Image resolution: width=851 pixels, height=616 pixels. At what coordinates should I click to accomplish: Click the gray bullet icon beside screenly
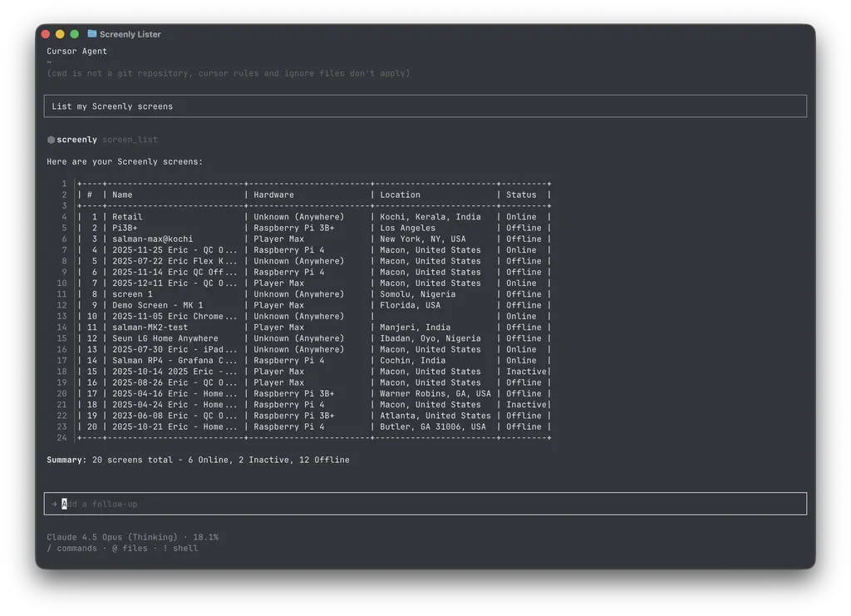[x=51, y=140]
